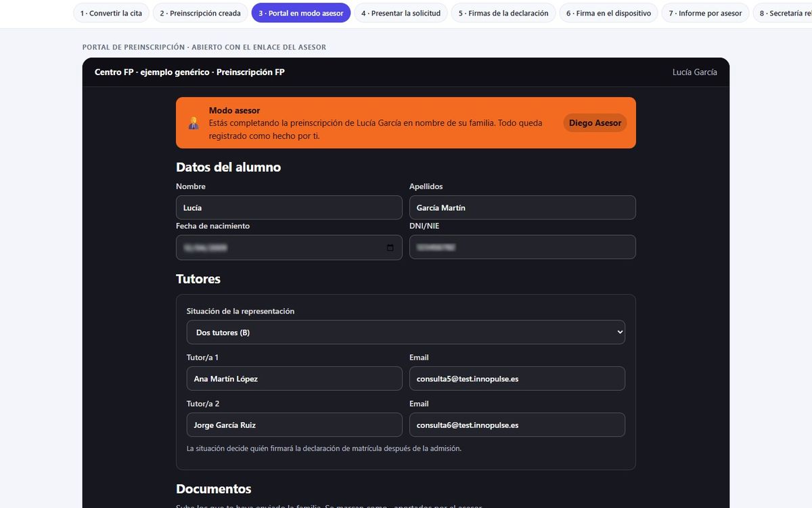Image resolution: width=812 pixels, height=508 pixels.
Task: Click Lucía García name in portal header
Action: pos(695,72)
